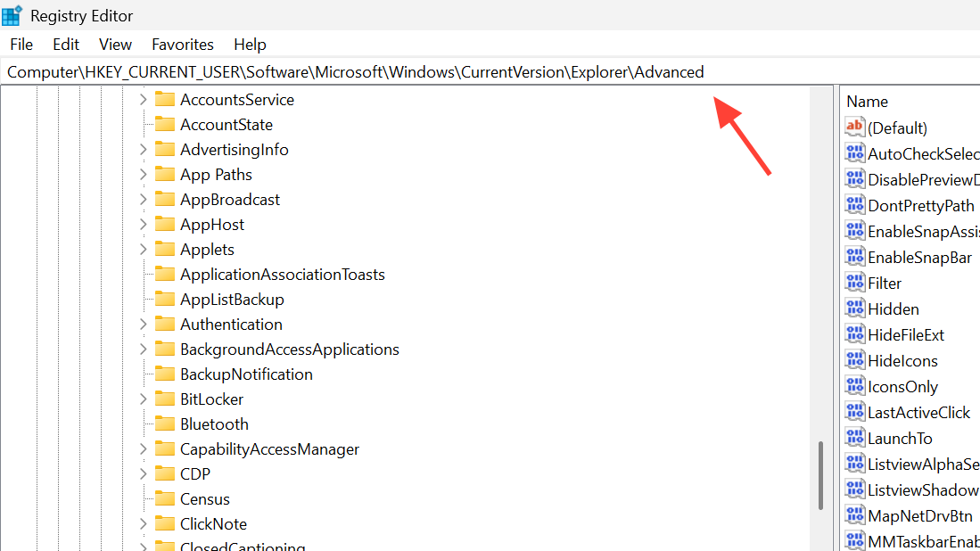Expand the AccountsService key
The image size is (980, 551).
(143, 99)
